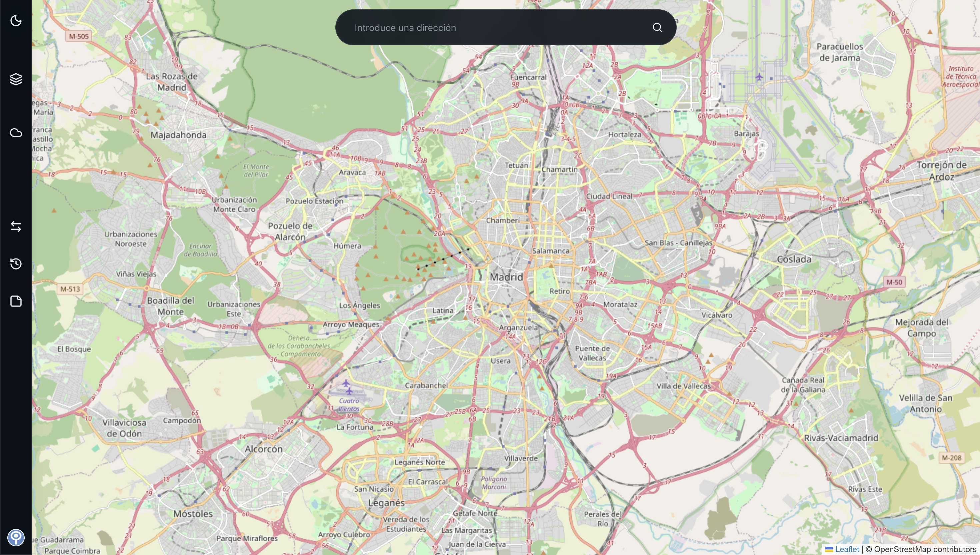Open the map layers panel

[16, 79]
